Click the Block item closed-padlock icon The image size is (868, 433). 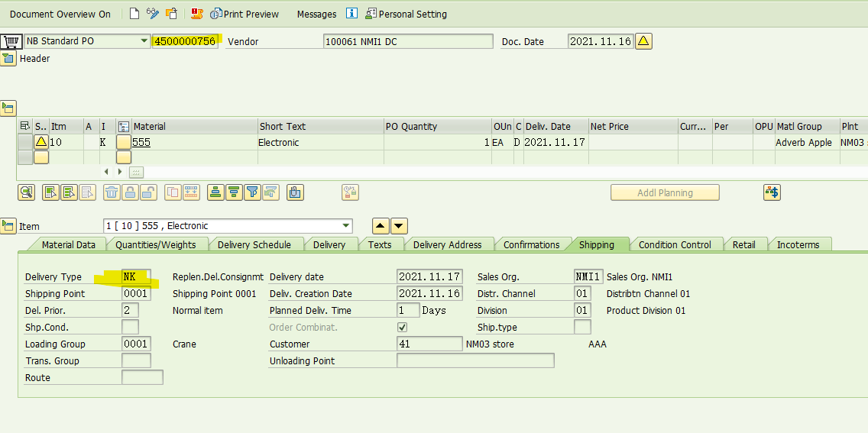130,192
